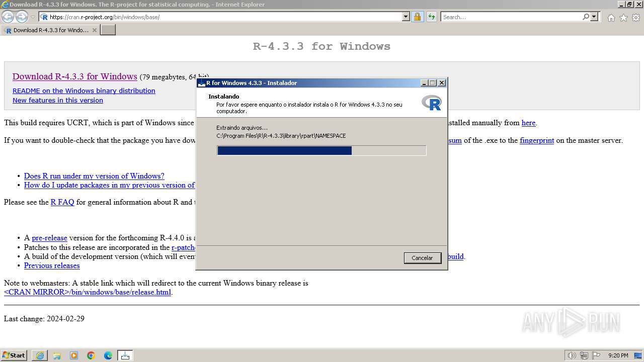Open Favorites star icon
The height and width of the screenshot is (362, 644).
(x=623, y=18)
